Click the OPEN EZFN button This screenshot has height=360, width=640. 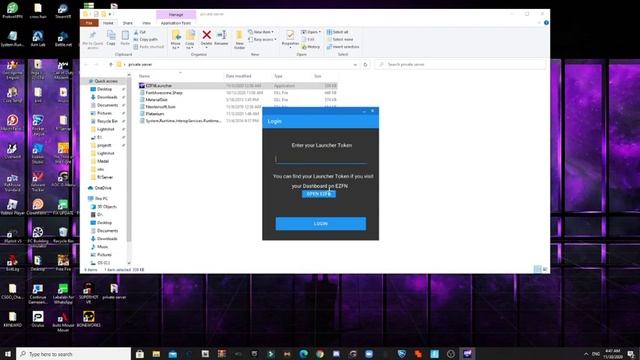[319, 194]
